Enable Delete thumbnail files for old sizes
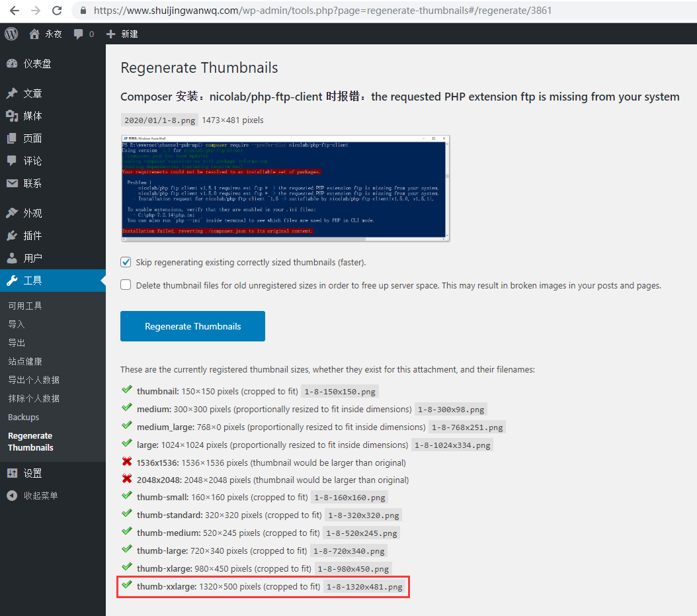The height and width of the screenshot is (616, 697). pos(126,285)
